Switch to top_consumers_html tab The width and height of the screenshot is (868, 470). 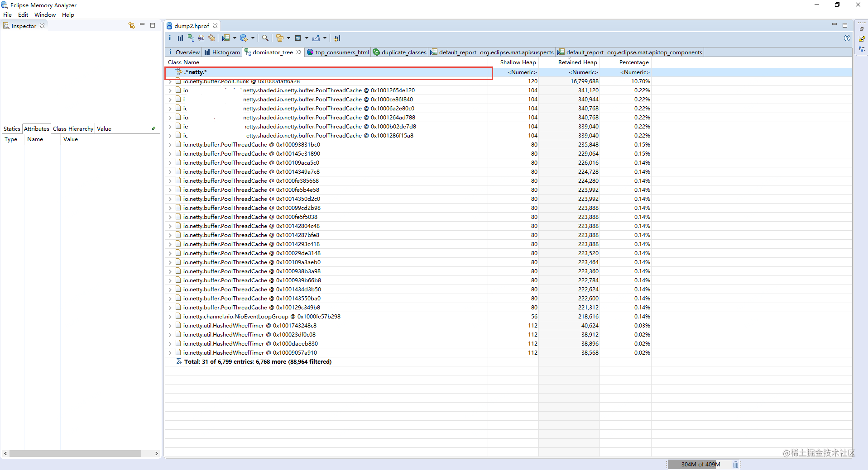click(338, 52)
